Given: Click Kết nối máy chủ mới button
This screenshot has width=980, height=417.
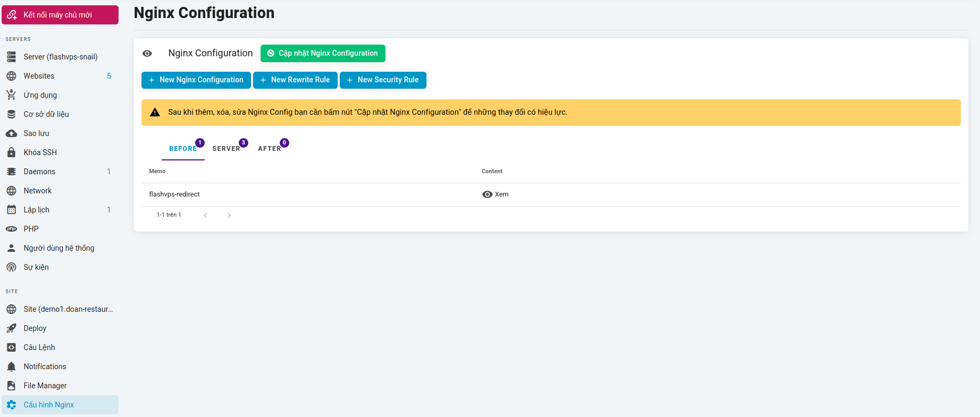Looking at the screenshot, I should (60, 15).
